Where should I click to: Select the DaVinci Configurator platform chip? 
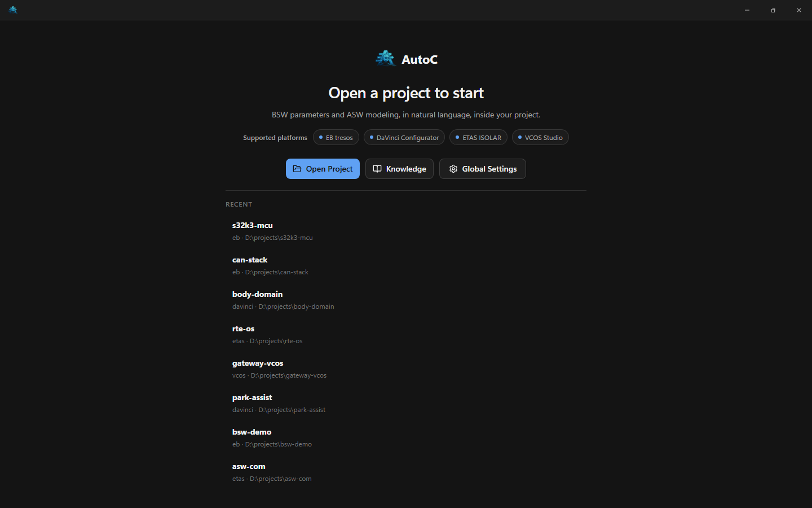[x=404, y=137]
